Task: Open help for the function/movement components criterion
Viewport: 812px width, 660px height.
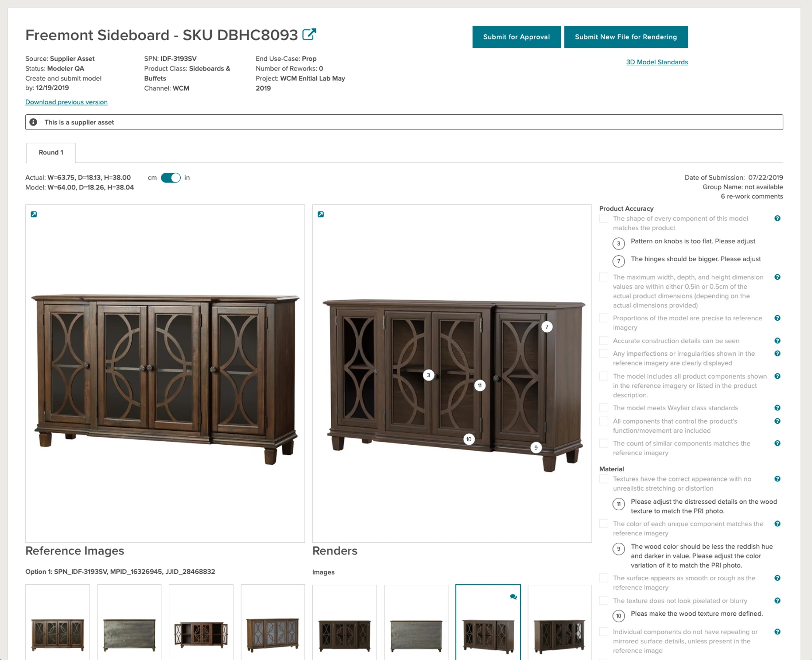Action: (x=777, y=421)
